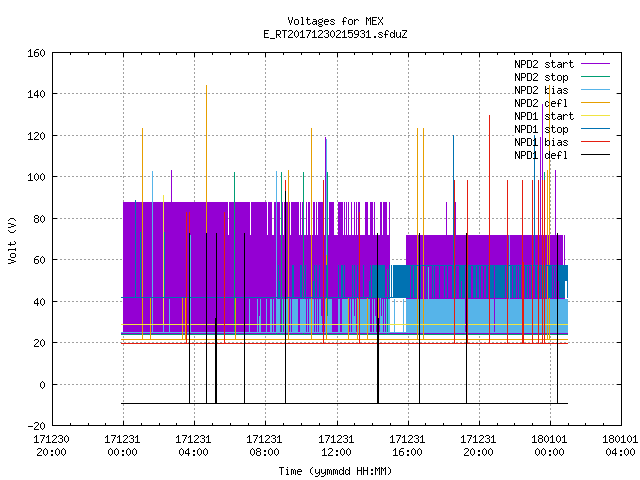640x480 pixels.
Task: Click the -20 value on the Y axis
Action: coord(36,426)
